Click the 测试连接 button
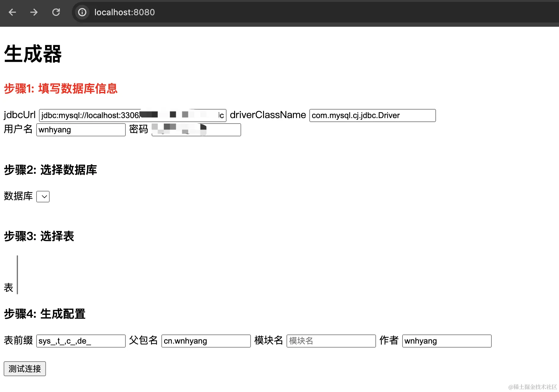This screenshot has height=392, width=559. 25,369
